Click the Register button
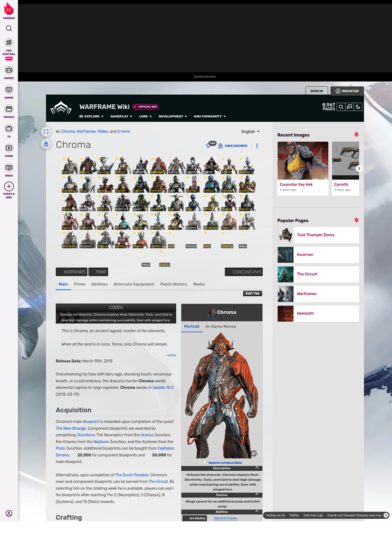The width and height of the screenshot is (392, 545). [x=347, y=91]
